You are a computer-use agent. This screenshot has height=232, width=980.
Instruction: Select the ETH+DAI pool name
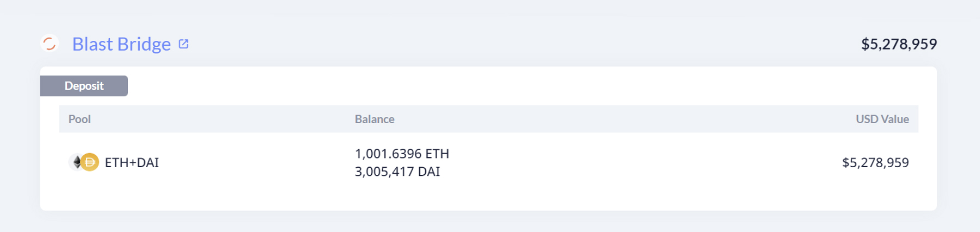tap(132, 163)
